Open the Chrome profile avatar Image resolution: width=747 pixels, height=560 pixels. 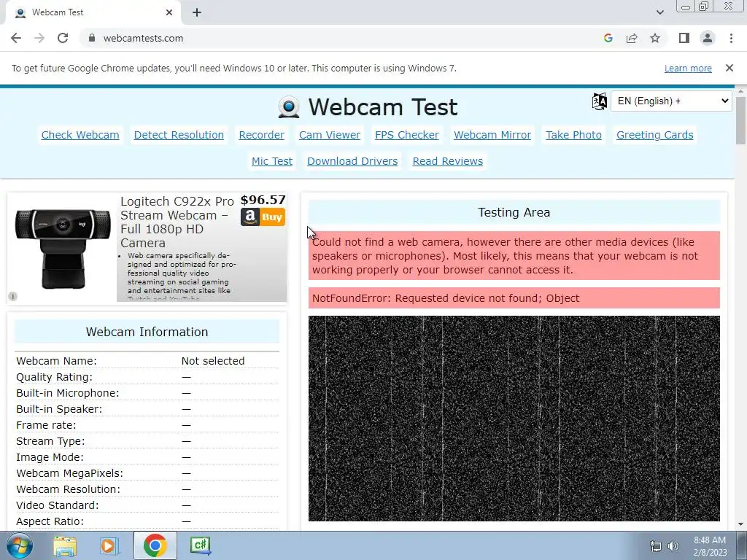click(708, 38)
